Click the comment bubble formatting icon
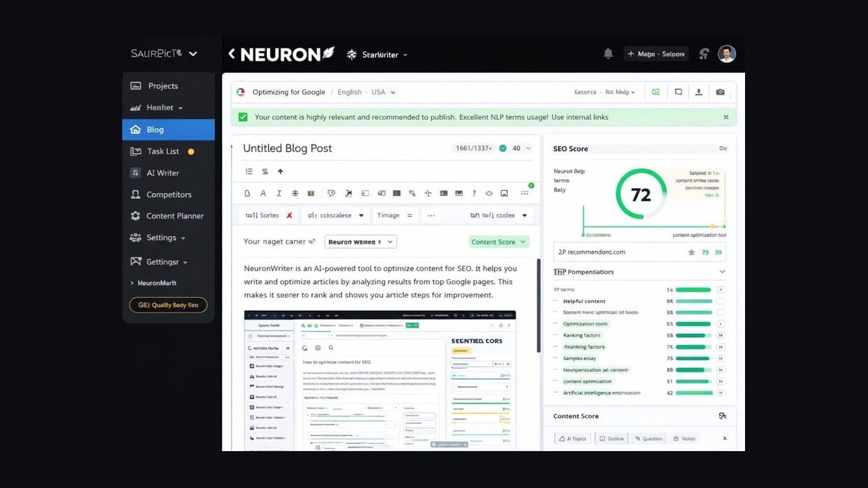This screenshot has width=868, height=488. (331, 193)
